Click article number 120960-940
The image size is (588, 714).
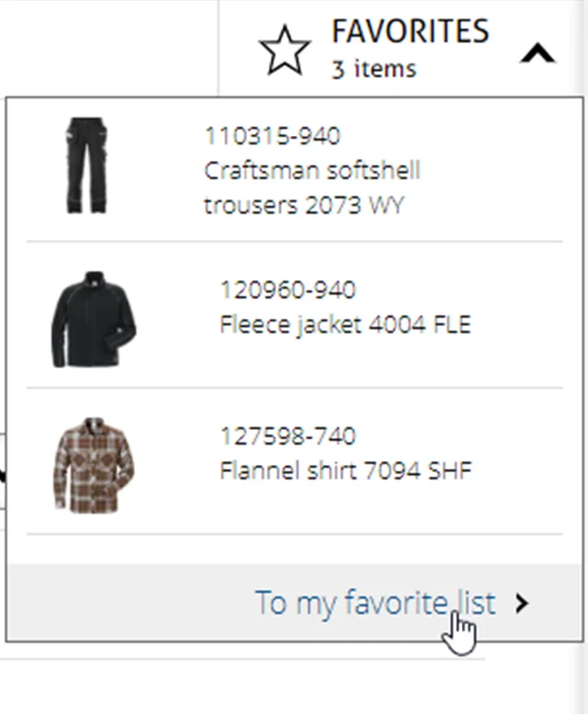[288, 290]
